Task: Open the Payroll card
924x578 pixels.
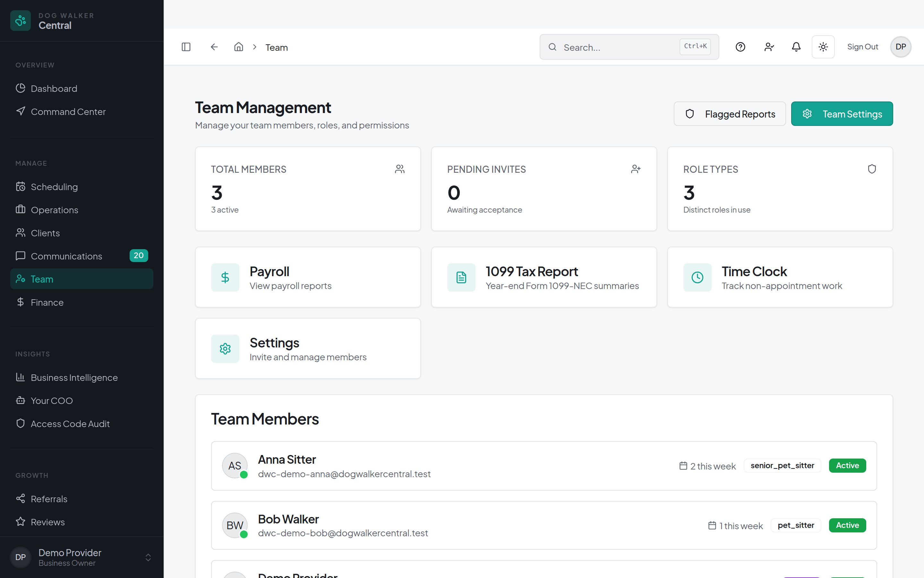Action: click(308, 277)
